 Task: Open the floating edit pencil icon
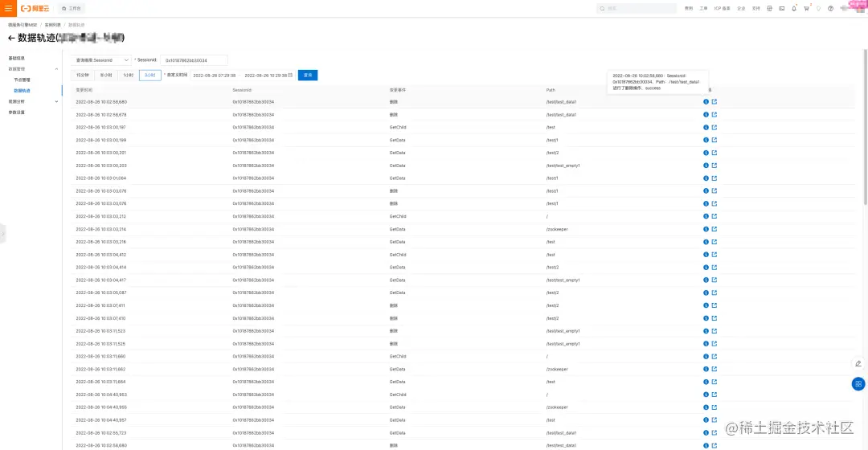[858, 364]
